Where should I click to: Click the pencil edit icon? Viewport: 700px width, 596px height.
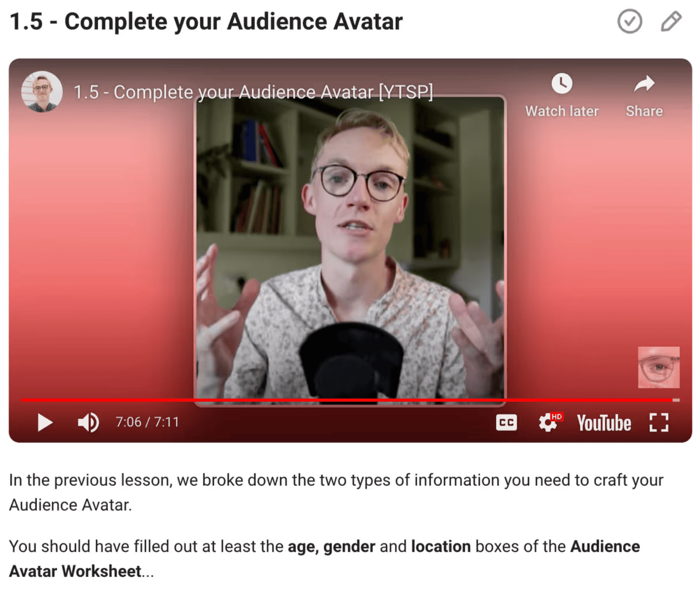point(671,22)
